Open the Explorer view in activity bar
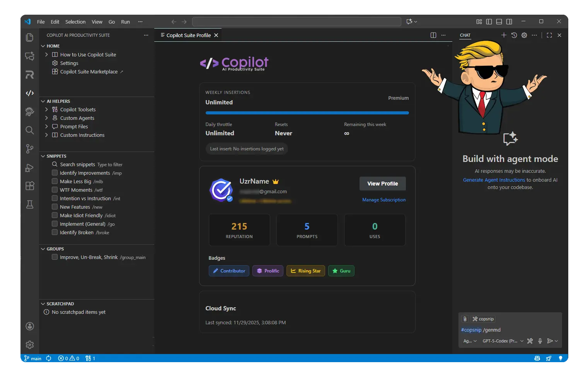This screenshot has width=588, height=378. point(29,37)
